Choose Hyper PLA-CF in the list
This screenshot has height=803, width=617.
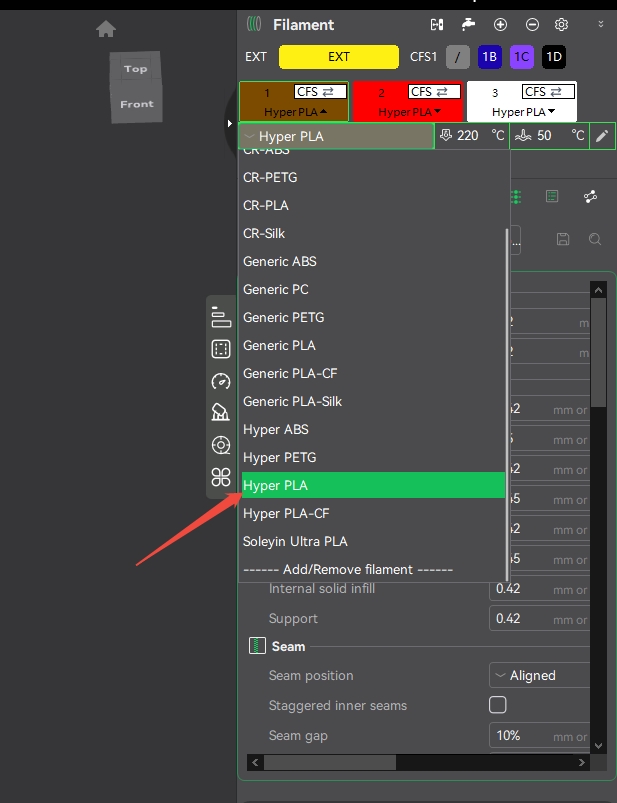[x=286, y=513]
